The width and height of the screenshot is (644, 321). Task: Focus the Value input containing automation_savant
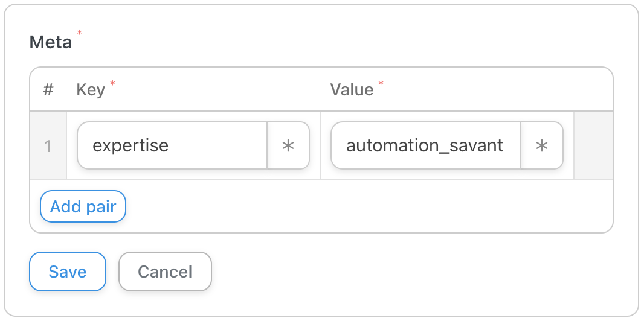tap(426, 145)
